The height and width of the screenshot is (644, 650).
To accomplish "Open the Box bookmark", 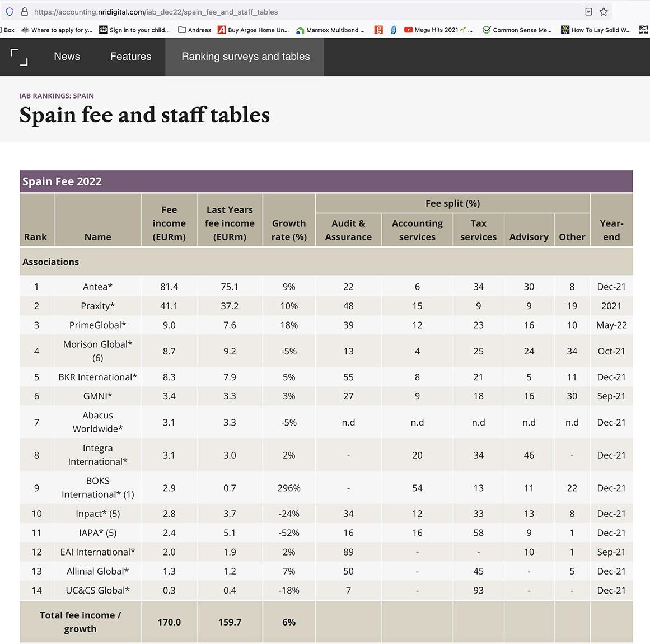I will coord(7,30).
